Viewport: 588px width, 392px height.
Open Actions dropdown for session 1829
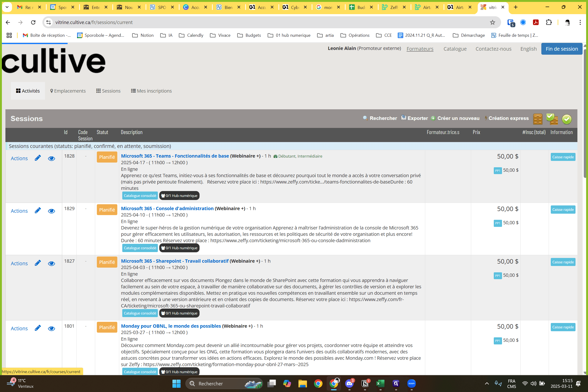coord(19,211)
